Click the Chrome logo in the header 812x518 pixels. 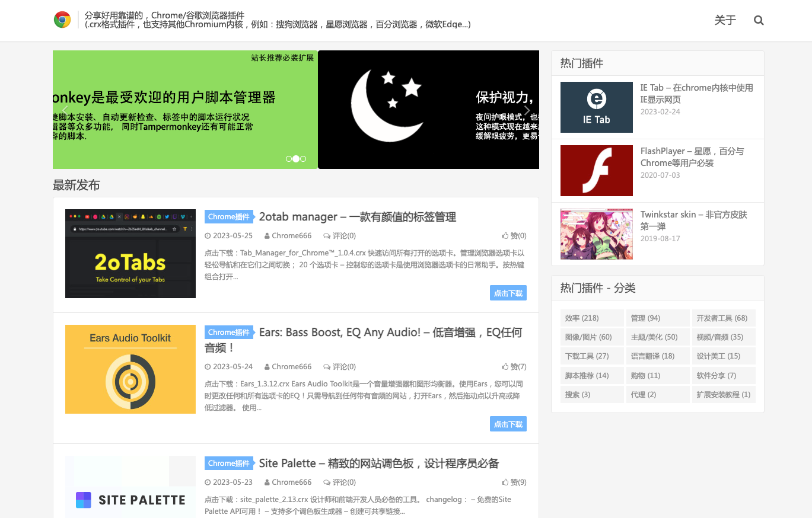point(62,20)
